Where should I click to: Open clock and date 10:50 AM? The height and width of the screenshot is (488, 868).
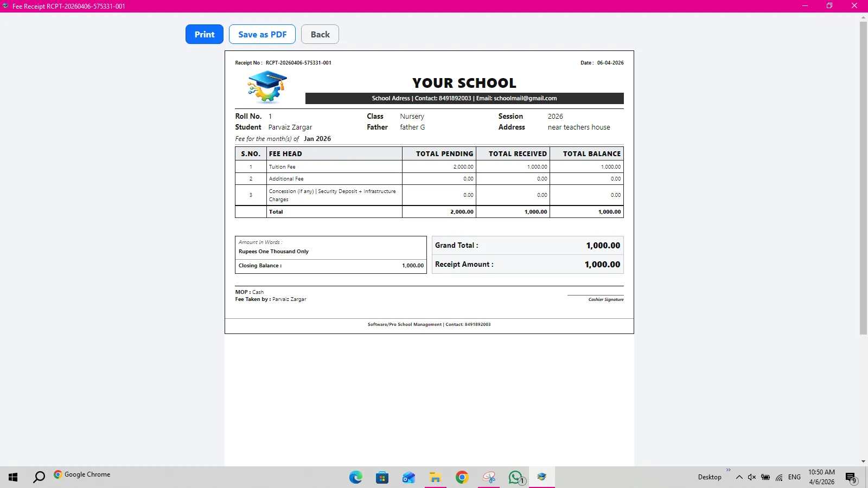coord(821,477)
